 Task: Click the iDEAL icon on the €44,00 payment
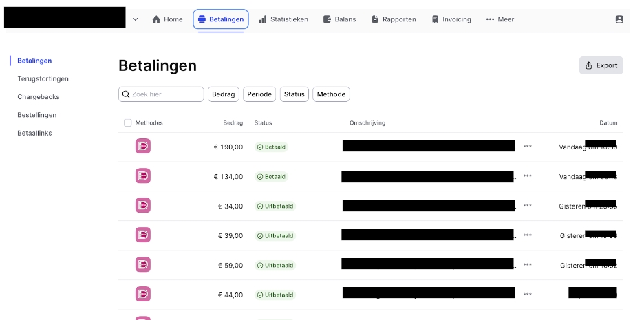pyautogui.click(x=143, y=294)
